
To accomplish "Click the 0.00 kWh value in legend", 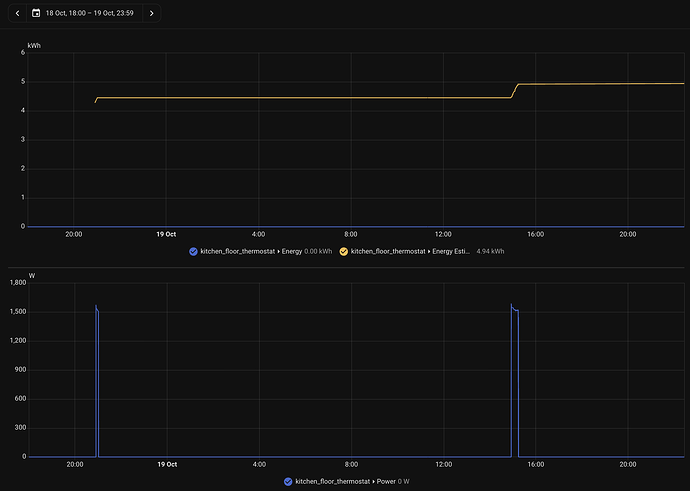I will (318, 252).
